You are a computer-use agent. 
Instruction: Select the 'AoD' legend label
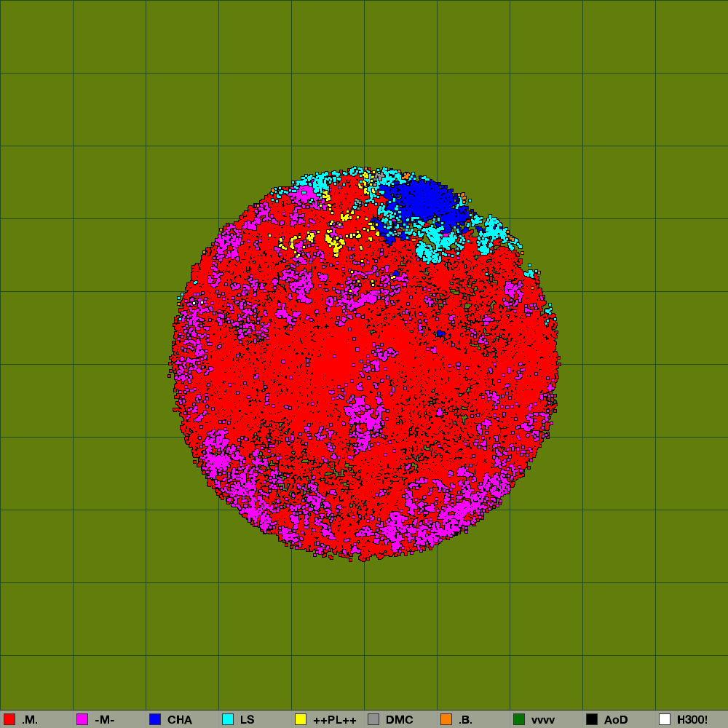coord(616,720)
